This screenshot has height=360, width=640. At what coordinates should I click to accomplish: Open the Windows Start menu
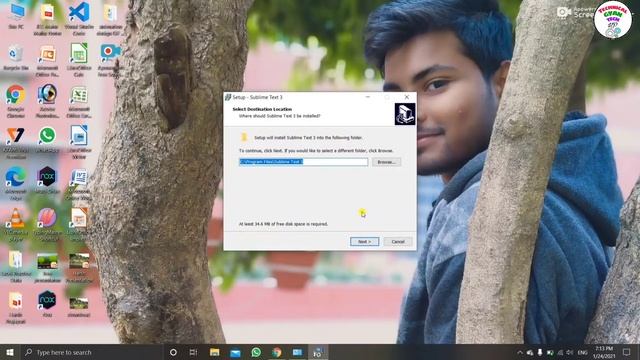click(10, 352)
